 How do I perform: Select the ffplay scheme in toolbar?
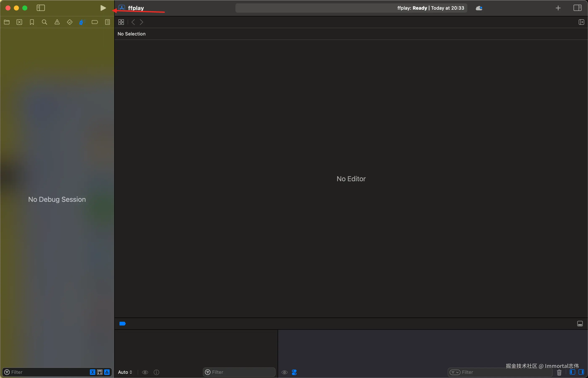[x=136, y=8]
